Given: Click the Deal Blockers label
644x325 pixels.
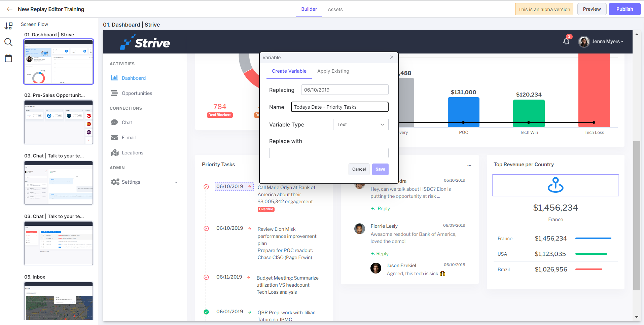Looking at the screenshot, I should (x=220, y=115).
